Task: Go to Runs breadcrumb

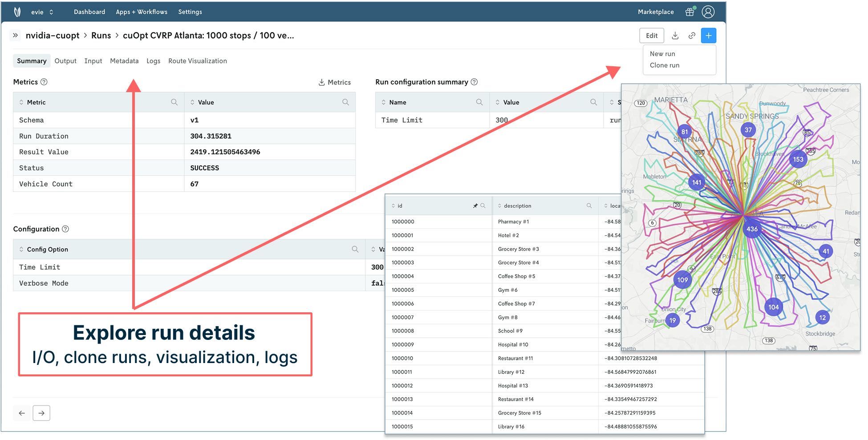Action: click(101, 36)
